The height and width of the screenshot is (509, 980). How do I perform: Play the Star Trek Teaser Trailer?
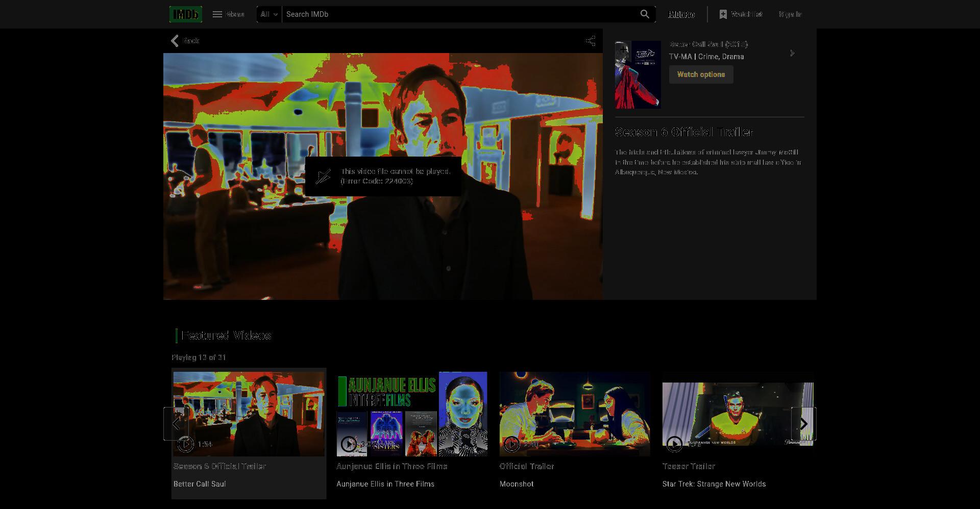tap(738, 414)
